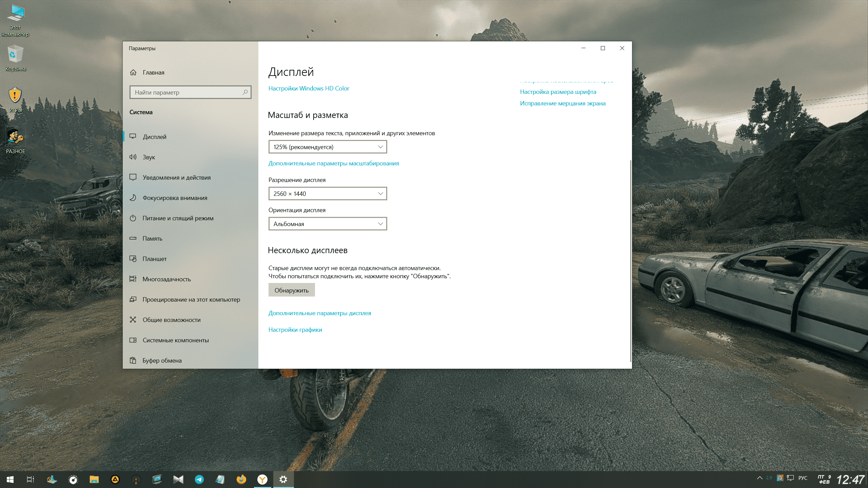
Task: Open Дополнительные параметры дисплея link
Action: click(319, 313)
